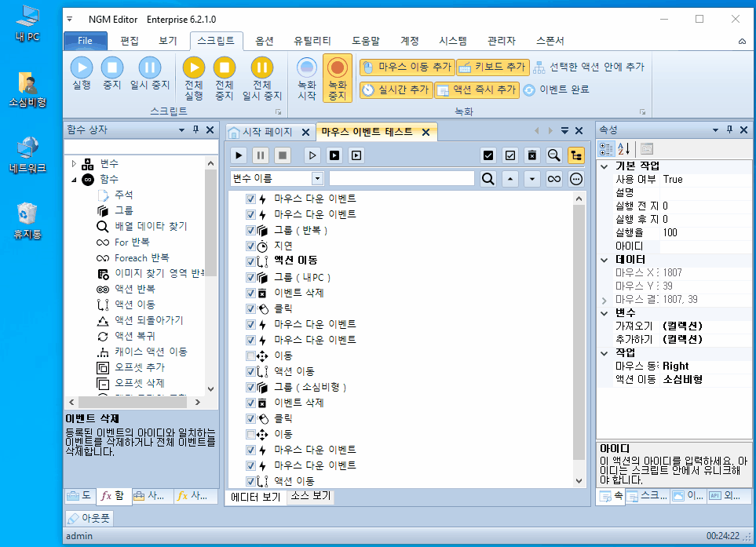Click the yellow 전체 실행 button
The width and height of the screenshot is (756, 547).
tap(194, 78)
